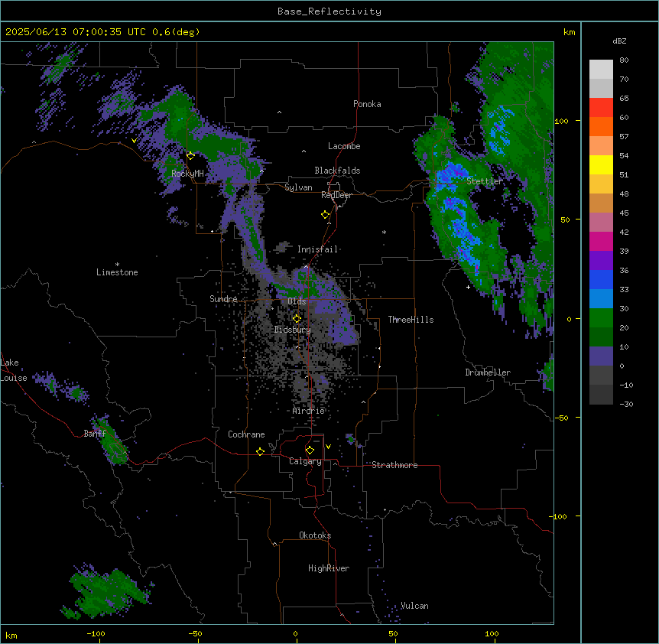Viewport: 659px width, 644px height.
Task: Click the orange 57 dBZ legend swatch
Action: pyautogui.click(x=601, y=126)
